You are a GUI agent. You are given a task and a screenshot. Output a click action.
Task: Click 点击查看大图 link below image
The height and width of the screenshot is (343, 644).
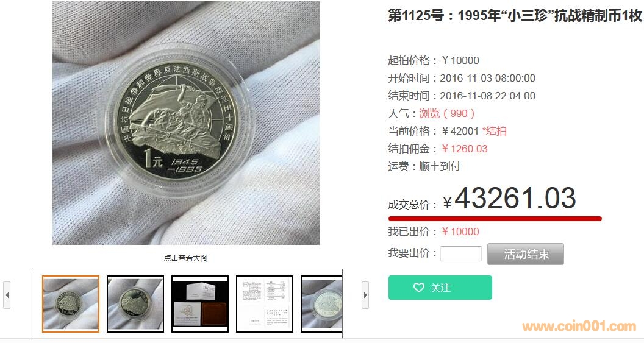tap(185, 258)
